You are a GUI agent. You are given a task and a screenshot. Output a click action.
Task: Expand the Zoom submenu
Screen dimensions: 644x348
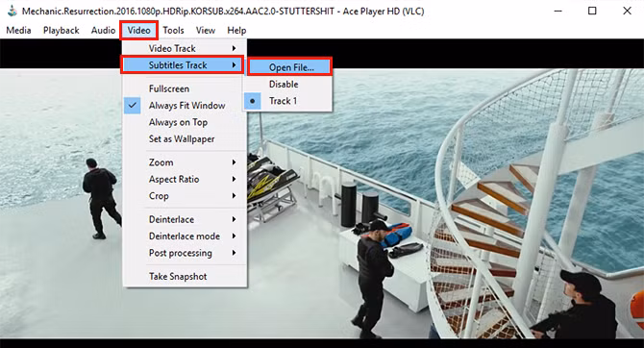click(x=185, y=162)
